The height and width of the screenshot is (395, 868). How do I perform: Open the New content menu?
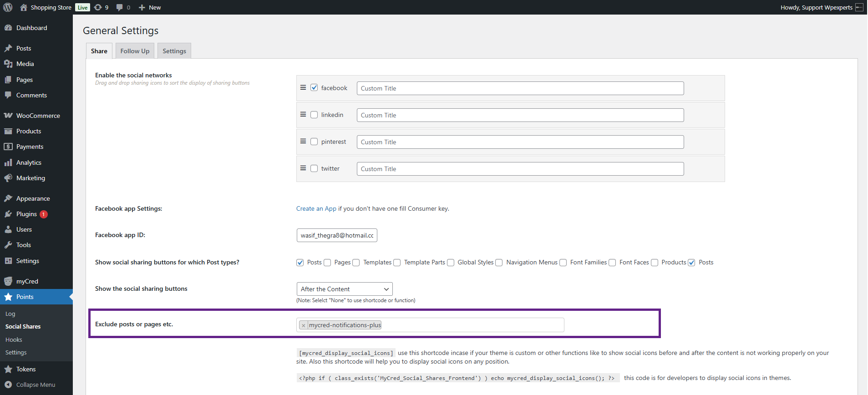click(150, 7)
